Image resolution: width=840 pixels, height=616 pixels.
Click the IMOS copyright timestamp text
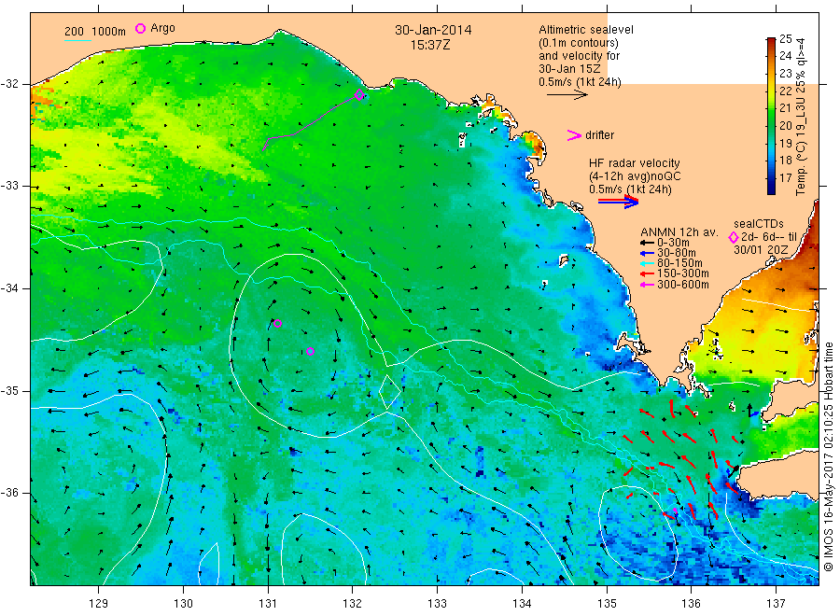pos(828,456)
